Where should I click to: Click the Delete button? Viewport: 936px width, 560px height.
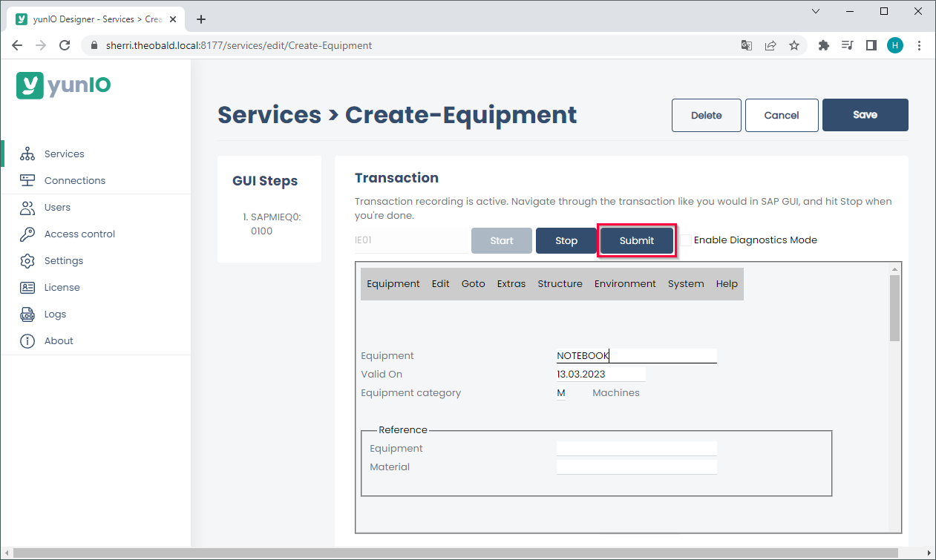pyautogui.click(x=707, y=115)
